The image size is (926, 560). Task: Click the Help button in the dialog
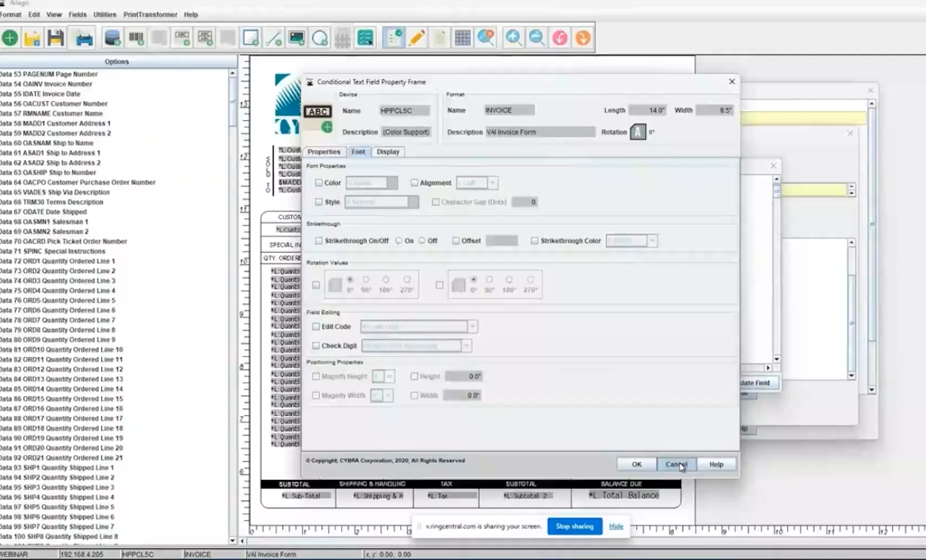click(716, 464)
